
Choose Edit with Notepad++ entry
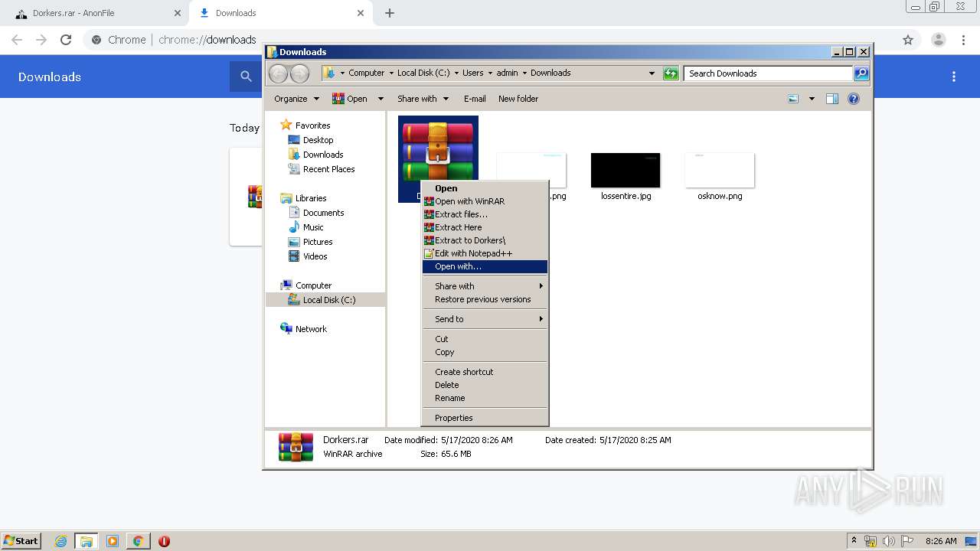(x=485, y=253)
